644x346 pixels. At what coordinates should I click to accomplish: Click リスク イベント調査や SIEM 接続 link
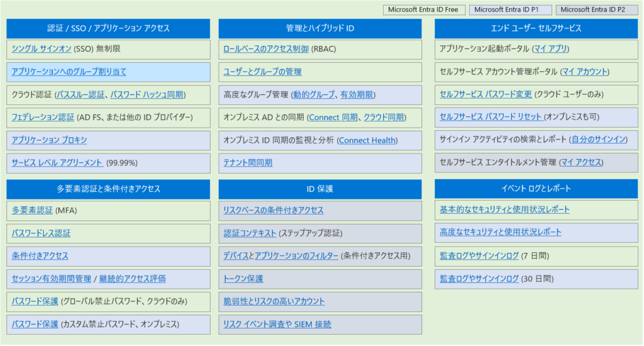(277, 324)
